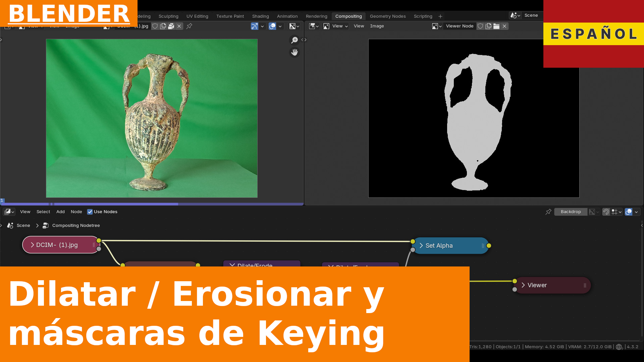
Task: Unlink the DCIM image with X icon
Action: (x=179, y=26)
